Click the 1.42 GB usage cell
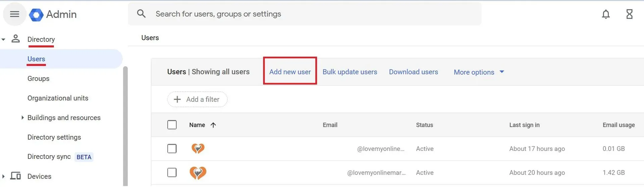 click(613, 173)
